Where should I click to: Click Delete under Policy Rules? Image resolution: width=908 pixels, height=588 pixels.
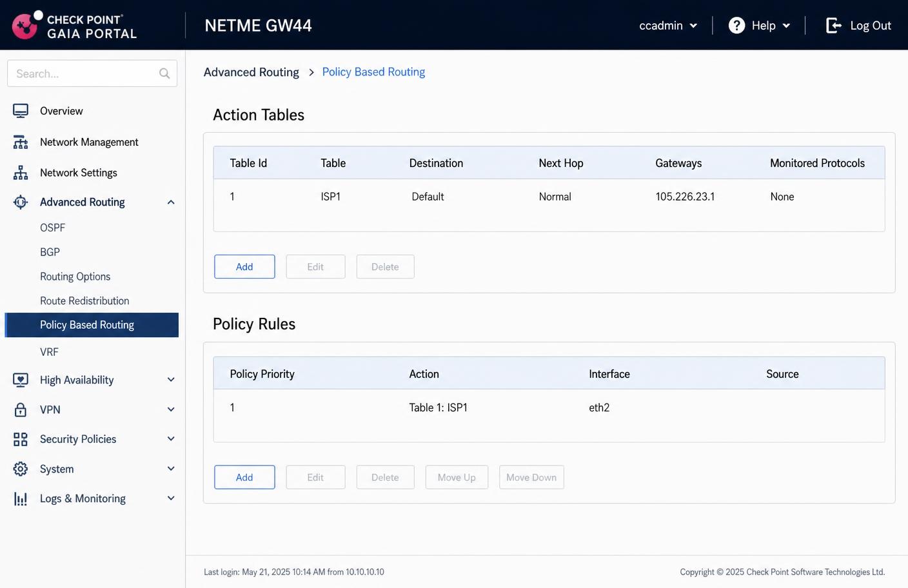(385, 478)
